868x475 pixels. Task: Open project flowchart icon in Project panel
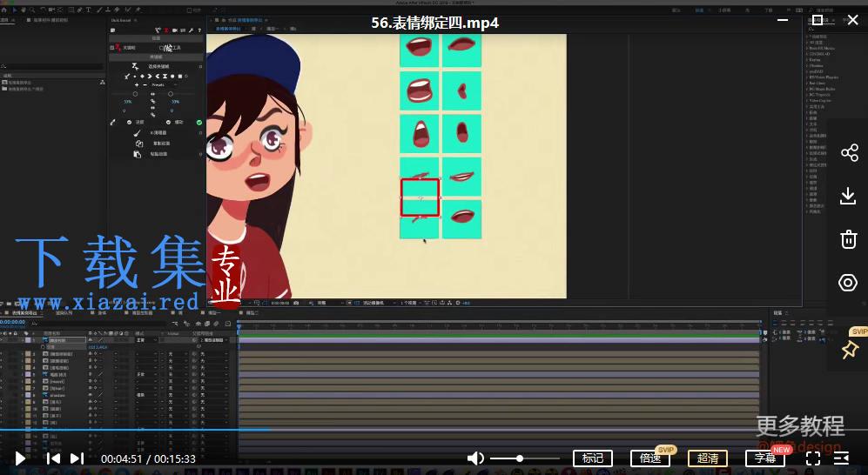103,83
